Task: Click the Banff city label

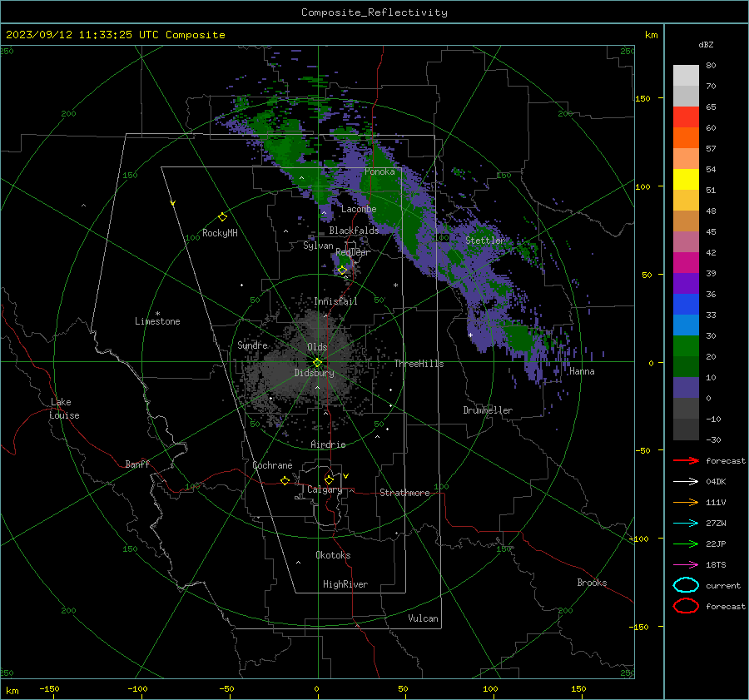Action: [x=137, y=464]
